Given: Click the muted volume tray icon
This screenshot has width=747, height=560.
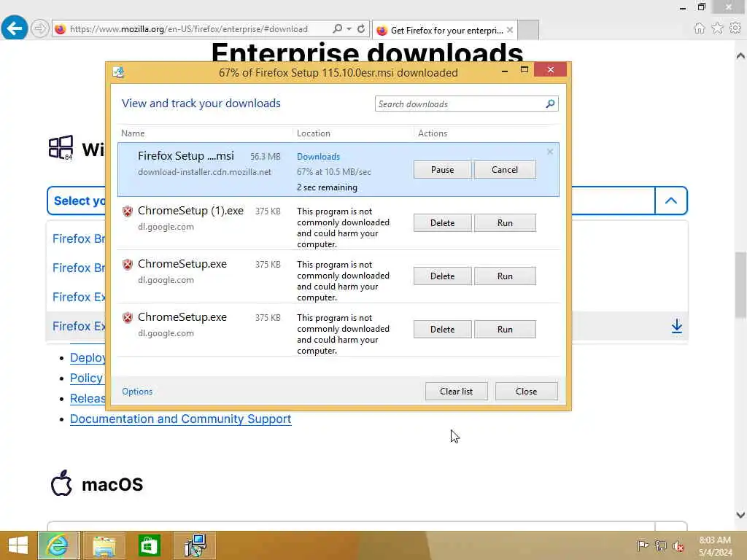Looking at the screenshot, I should [678, 545].
